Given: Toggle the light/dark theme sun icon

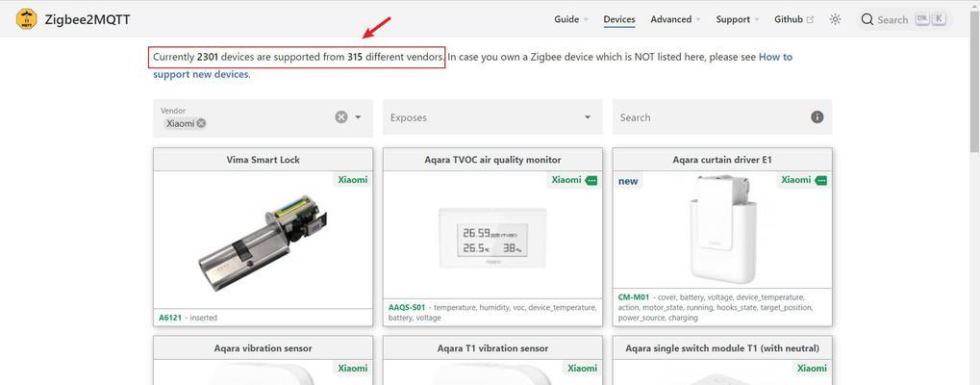Looking at the screenshot, I should [835, 19].
